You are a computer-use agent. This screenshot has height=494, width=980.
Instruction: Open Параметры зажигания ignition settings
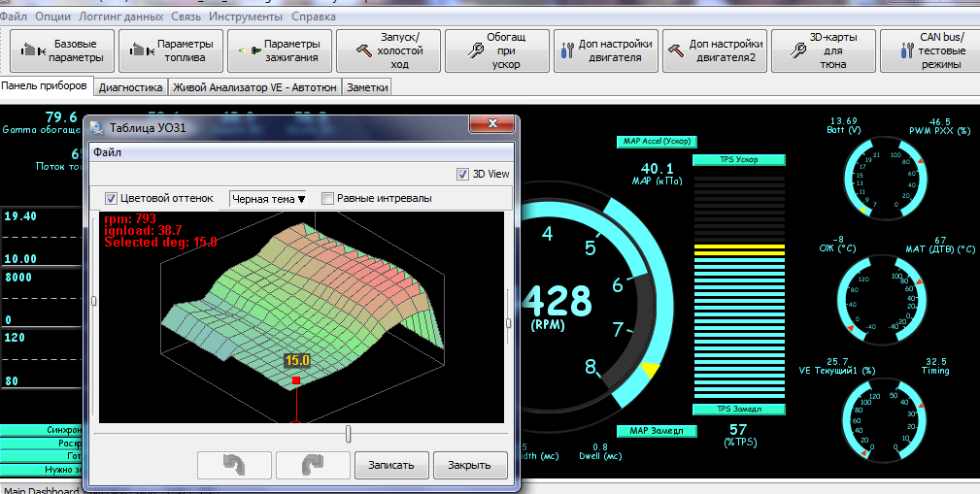coord(279,50)
